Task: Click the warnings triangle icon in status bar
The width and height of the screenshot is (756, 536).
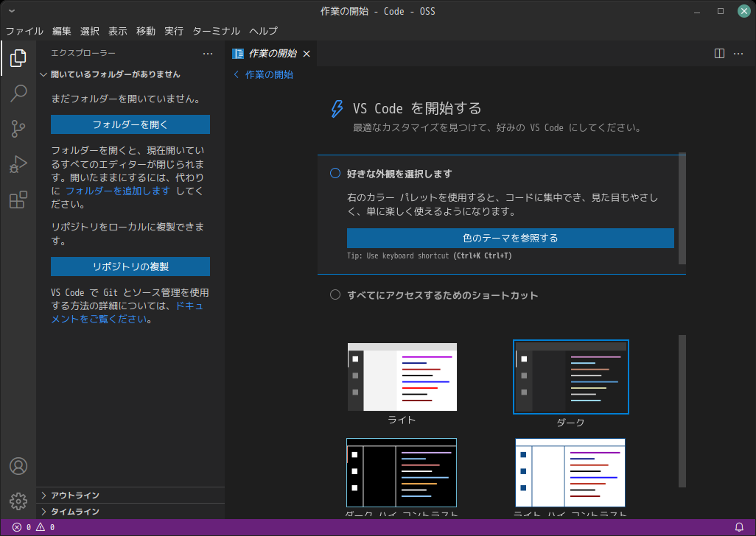Action: (x=41, y=527)
